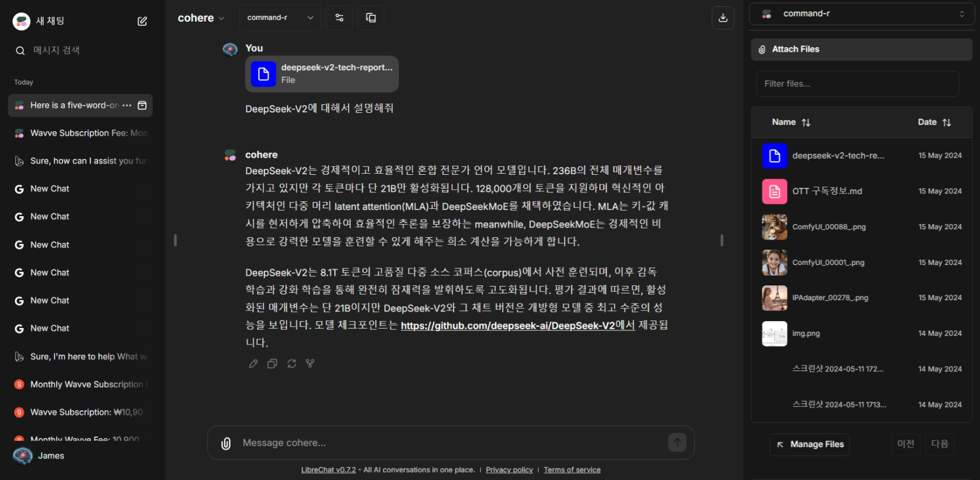This screenshot has width=980, height=480.
Task: Open the model parameters settings icon
Action: (x=339, y=18)
